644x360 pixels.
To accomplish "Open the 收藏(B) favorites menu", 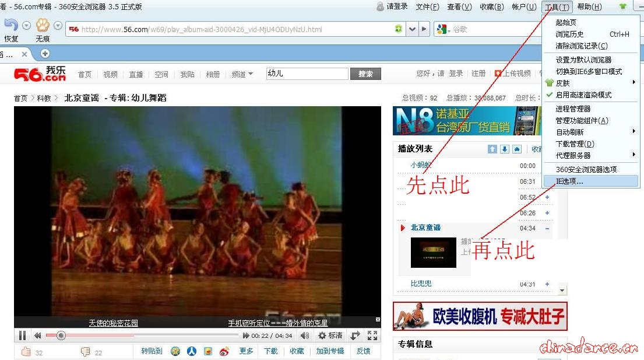I will (x=491, y=7).
